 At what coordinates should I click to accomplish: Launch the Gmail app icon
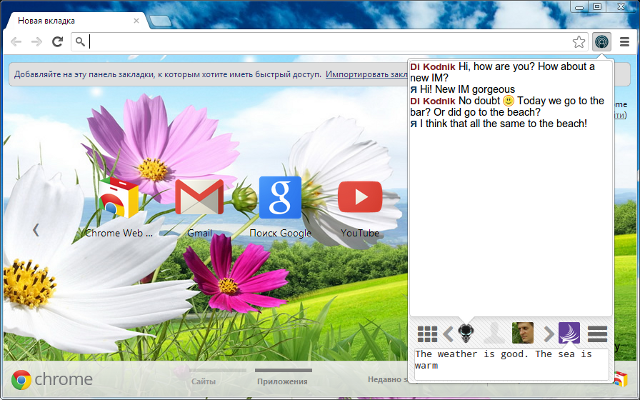199,198
